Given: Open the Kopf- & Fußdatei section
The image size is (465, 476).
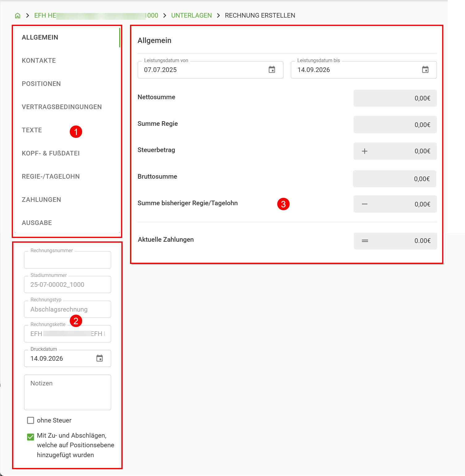Looking at the screenshot, I should pyautogui.click(x=51, y=153).
